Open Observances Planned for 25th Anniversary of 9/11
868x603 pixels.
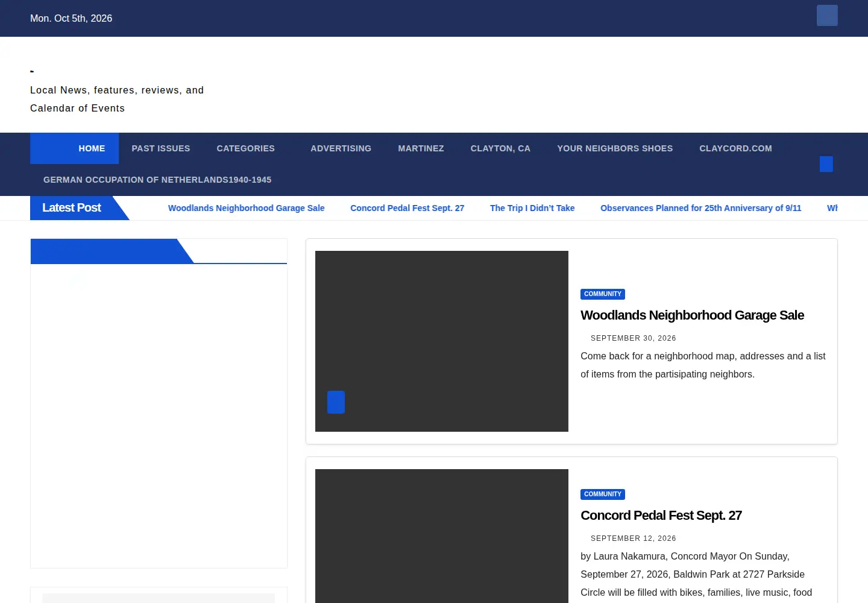pos(701,208)
